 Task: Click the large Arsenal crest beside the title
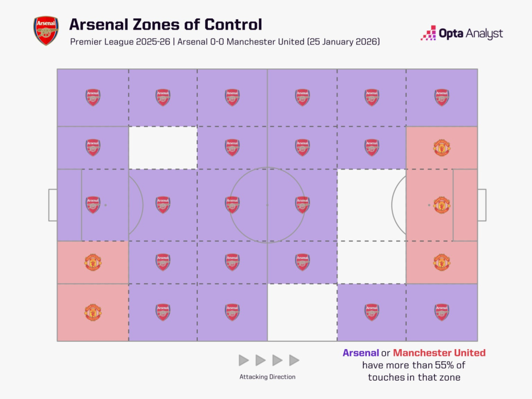46,31
